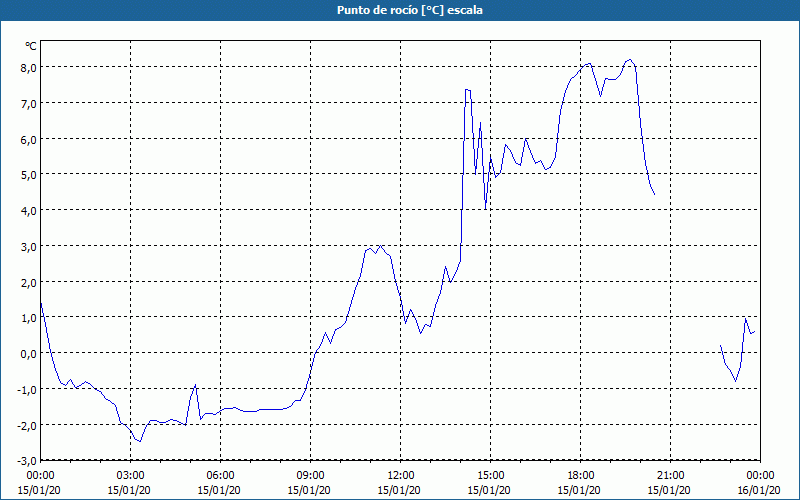Select the 1,0 y-axis value
800x500 pixels.
[x=28, y=317]
